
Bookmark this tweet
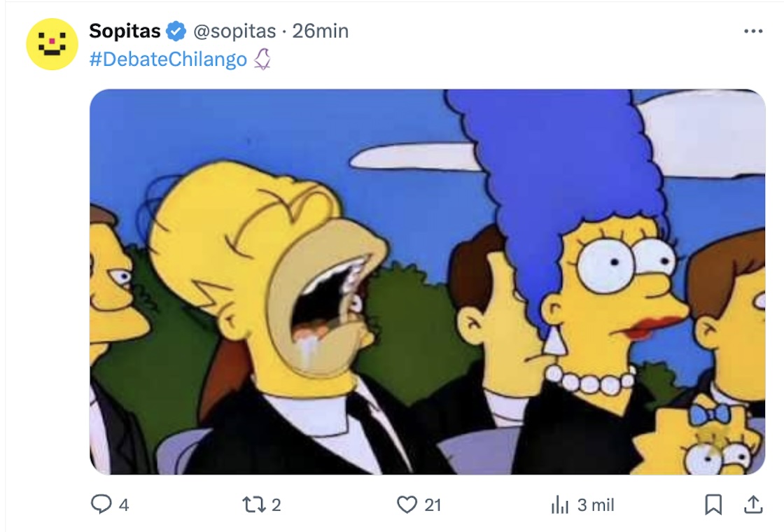pyautogui.click(x=713, y=505)
